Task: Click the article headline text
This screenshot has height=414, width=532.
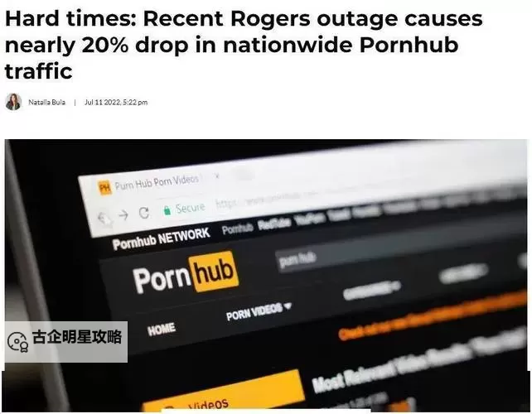Action: coord(244,45)
